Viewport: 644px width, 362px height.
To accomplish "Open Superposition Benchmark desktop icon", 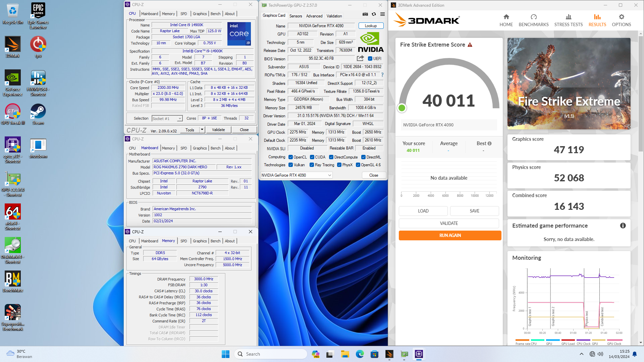I will click(13, 317).
